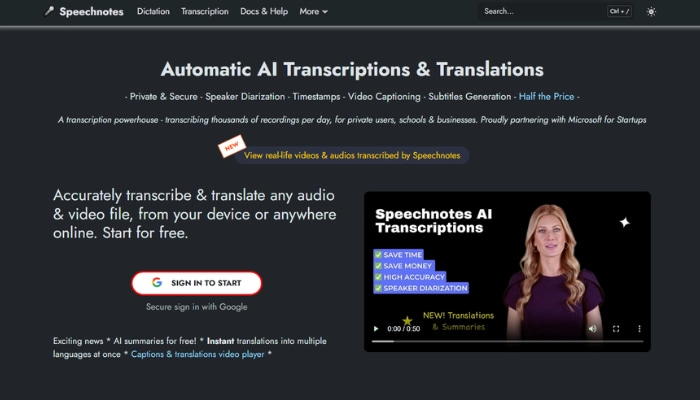Click the 'Automatic AI Transcriptions & Translations' heading
The height and width of the screenshot is (400, 700).
click(x=352, y=69)
